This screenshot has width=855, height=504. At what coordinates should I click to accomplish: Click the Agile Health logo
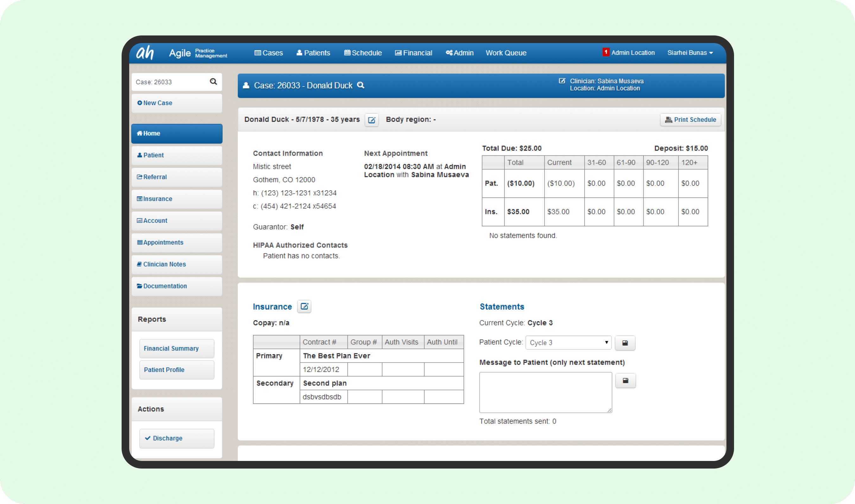click(x=145, y=53)
